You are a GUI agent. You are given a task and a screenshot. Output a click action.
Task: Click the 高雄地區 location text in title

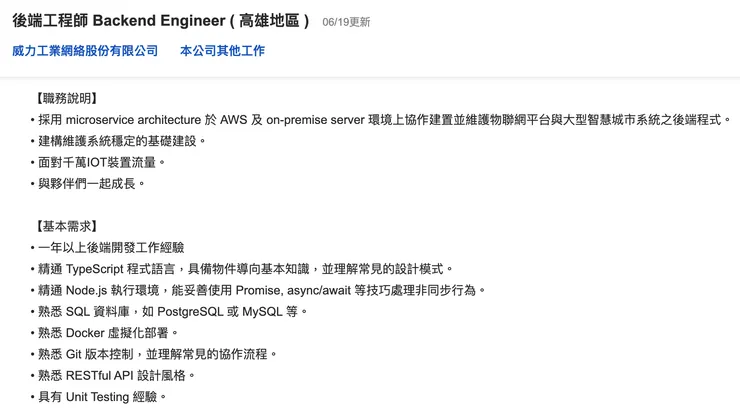click(270, 21)
